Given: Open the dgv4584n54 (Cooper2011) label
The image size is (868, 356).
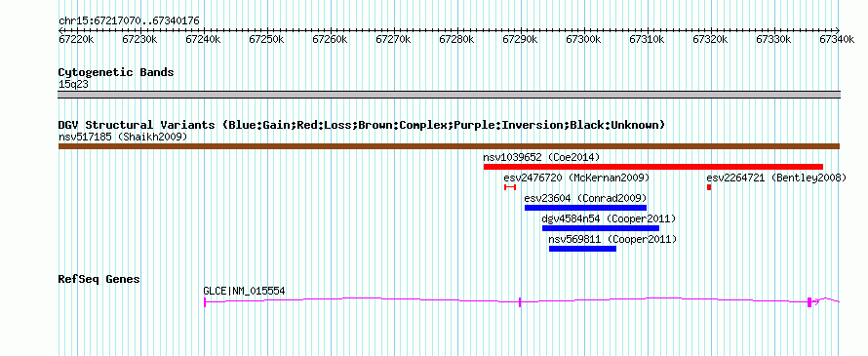Looking at the screenshot, I should coord(609,218).
